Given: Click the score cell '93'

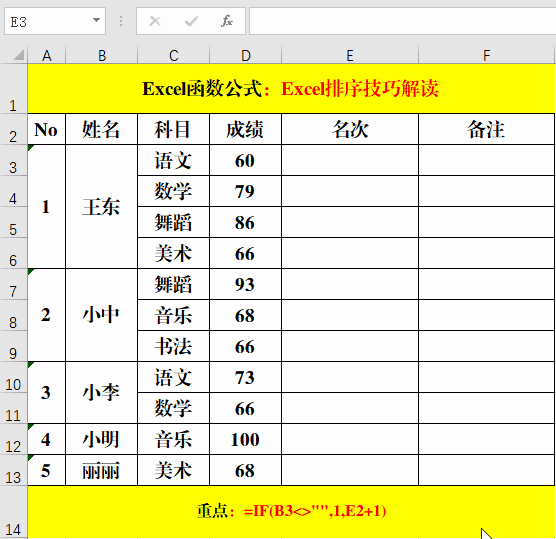Looking at the screenshot, I should pyautogui.click(x=245, y=284).
